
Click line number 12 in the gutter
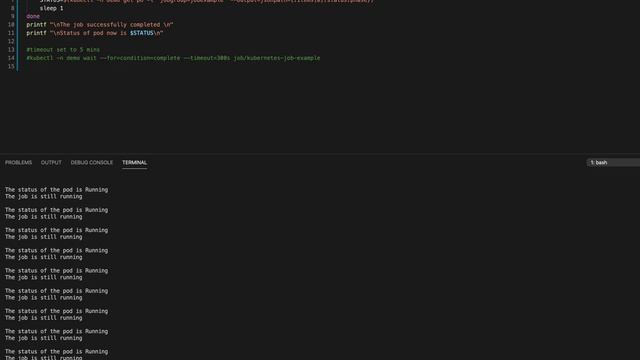(x=11, y=41)
